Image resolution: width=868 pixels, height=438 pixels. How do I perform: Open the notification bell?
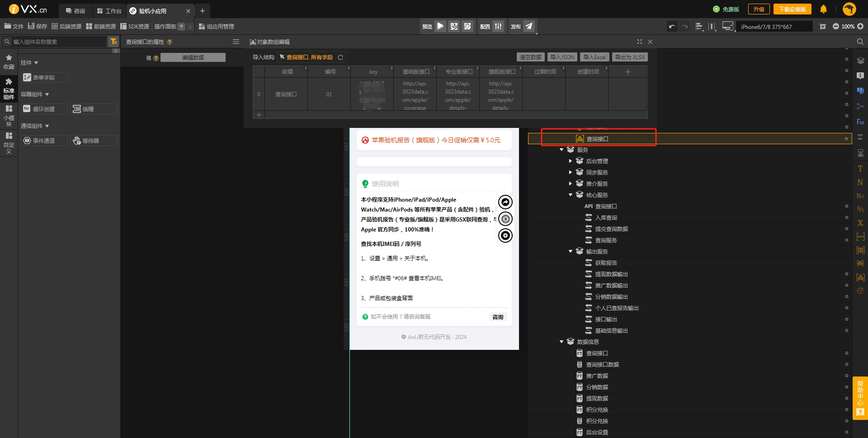(x=823, y=9)
